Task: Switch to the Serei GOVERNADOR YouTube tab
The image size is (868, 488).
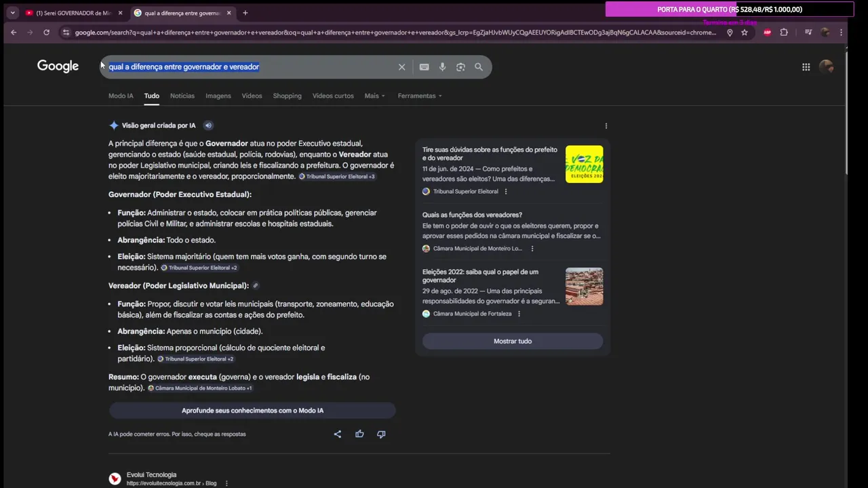Action: point(72,13)
